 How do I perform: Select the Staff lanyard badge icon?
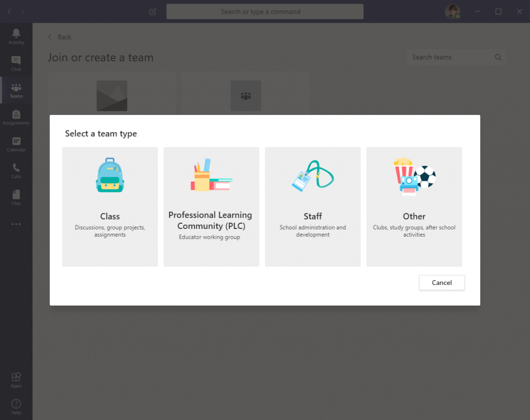coord(313,176)
